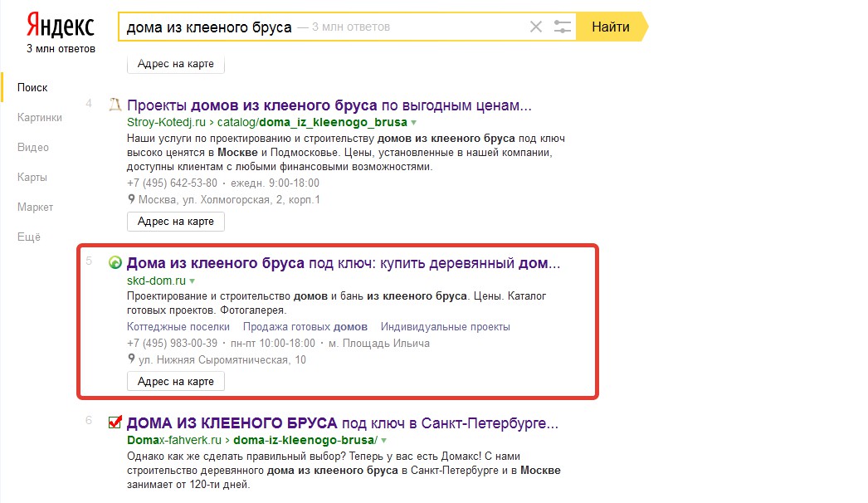Open catalog/doma_iz_kleenogo_brusa URL path
The height and width of the screenshot is (503, 868).
point(312,122)
